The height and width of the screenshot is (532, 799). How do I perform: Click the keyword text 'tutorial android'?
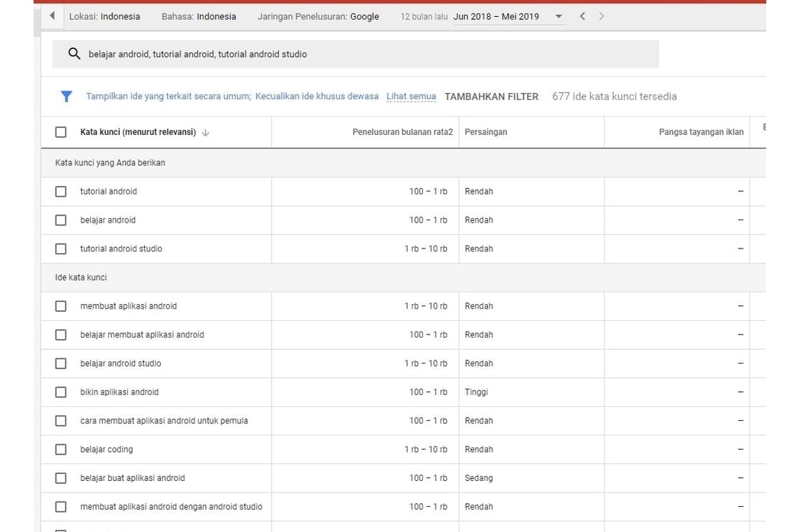[108, 191]
